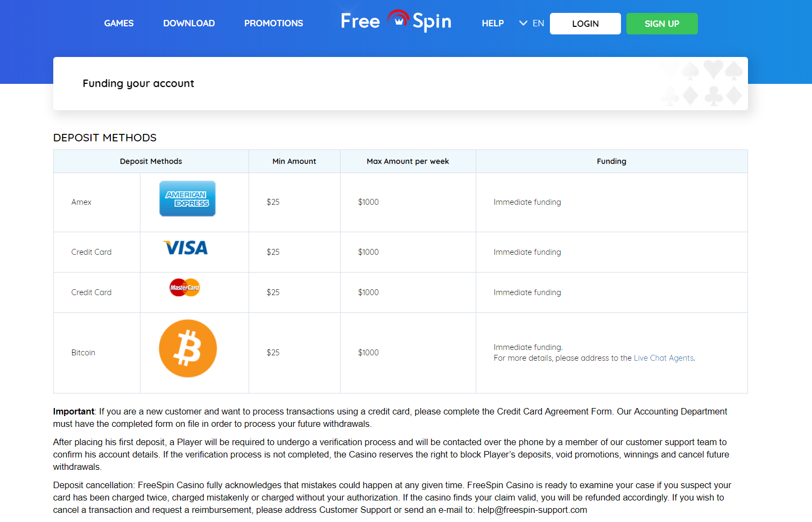Click the green SIGN UP button
The height and width of the screenshot is (522, 812).
tap(662, 24)
